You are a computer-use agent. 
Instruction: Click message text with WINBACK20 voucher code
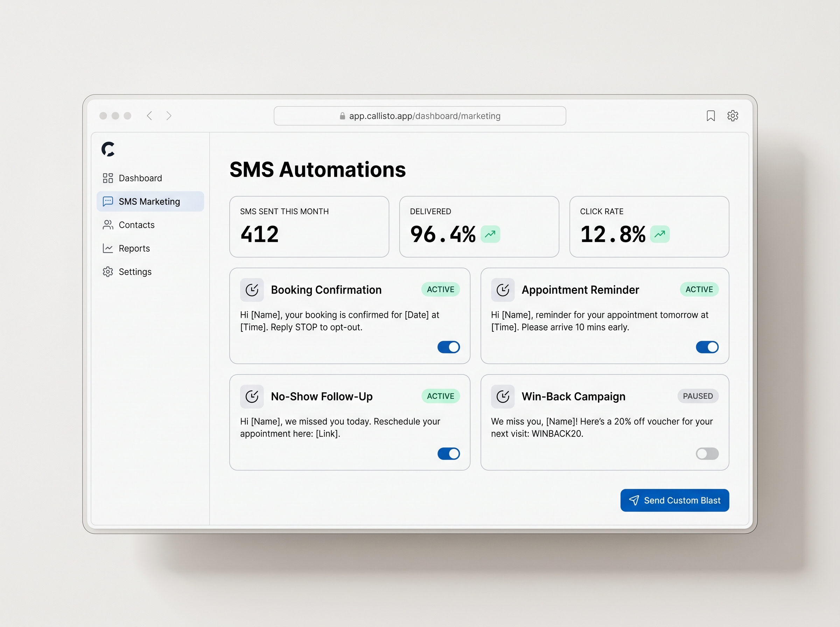click(602, 427)
